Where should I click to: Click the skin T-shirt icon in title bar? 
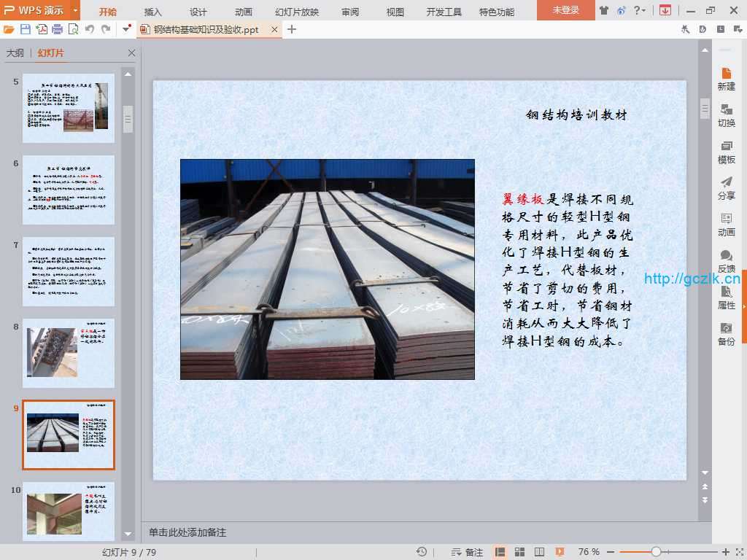(x=604, y=11)
